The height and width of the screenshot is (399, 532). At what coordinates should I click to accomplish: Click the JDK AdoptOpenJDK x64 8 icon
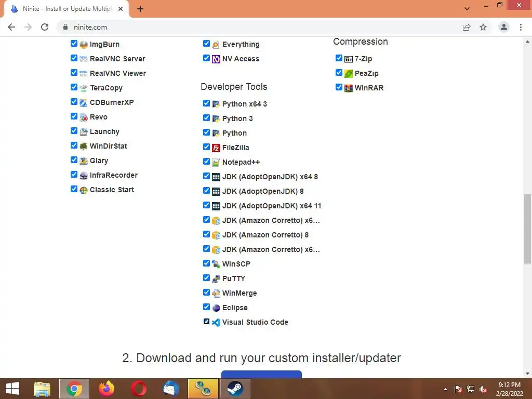pos(216,177)
